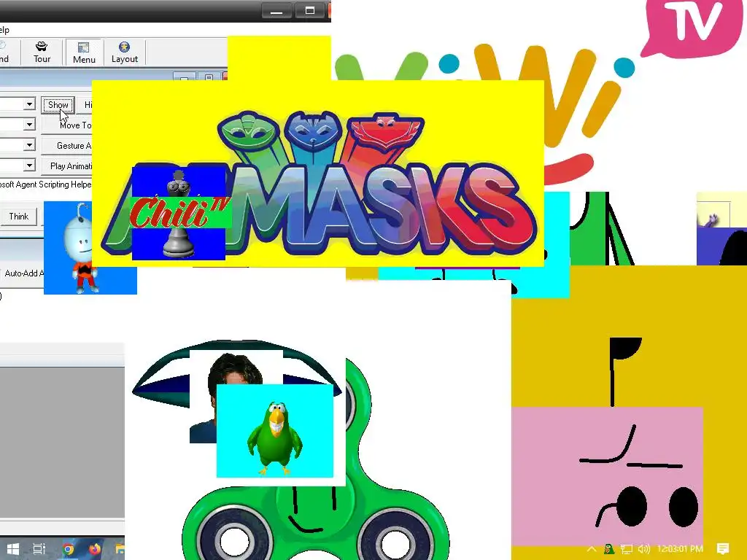Click the Menu toolbar icon
747x560 pixels.
coord(84,52)
